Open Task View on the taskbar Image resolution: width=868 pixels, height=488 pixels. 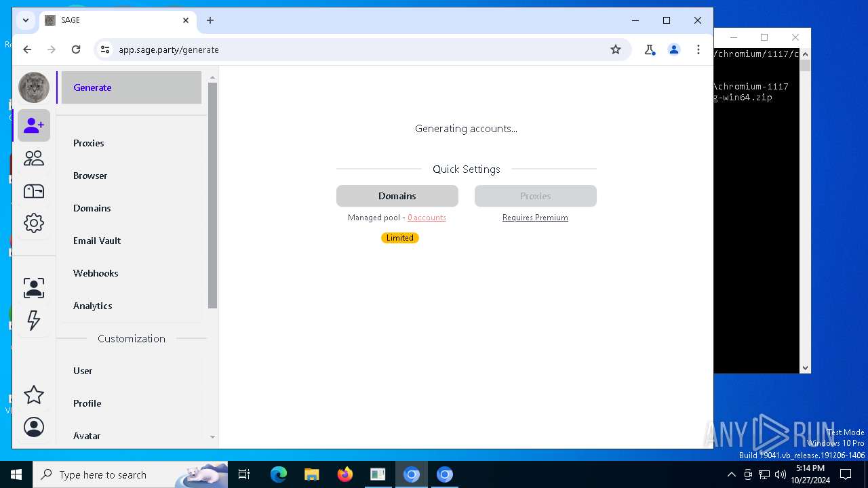244,474
